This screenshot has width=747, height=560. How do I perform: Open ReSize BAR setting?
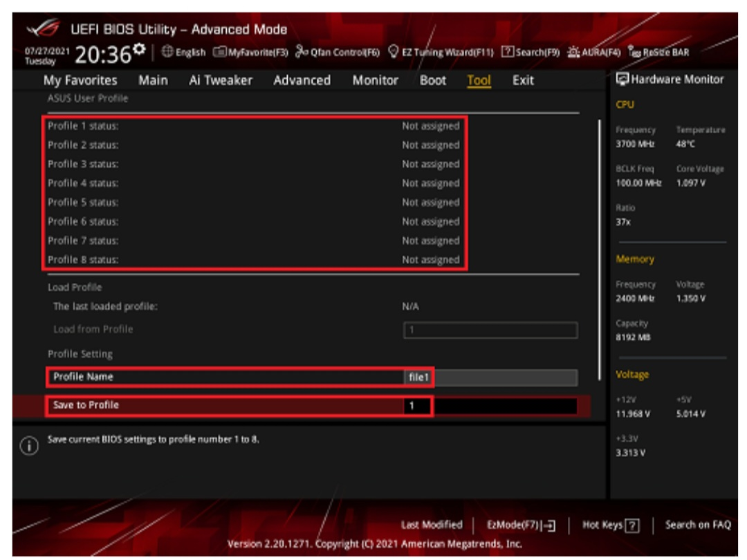click(x=658, y=52)
